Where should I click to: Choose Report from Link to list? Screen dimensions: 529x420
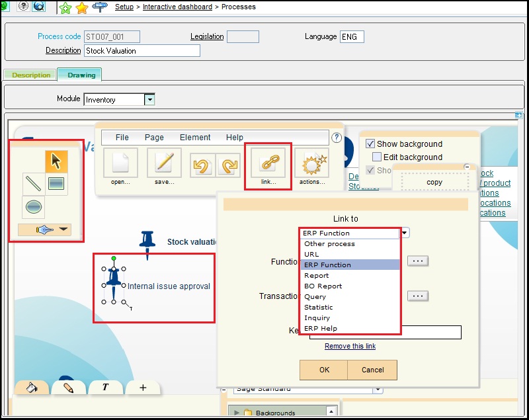pos(350,275)
